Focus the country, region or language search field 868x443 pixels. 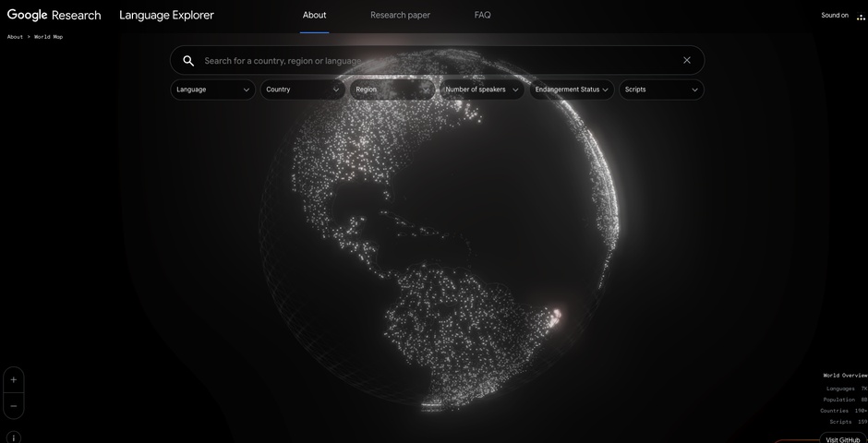point(438,60)
